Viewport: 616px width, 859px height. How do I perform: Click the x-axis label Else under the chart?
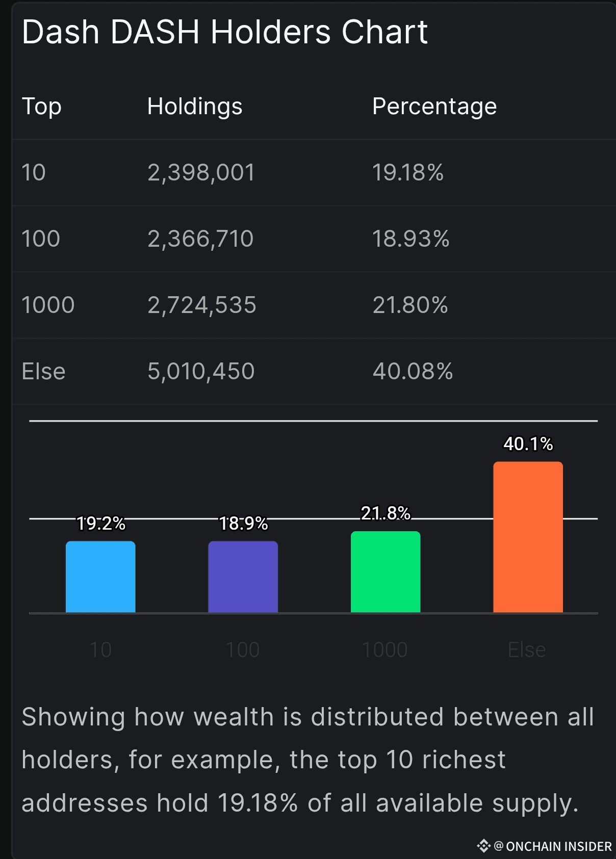click(527, 650)
